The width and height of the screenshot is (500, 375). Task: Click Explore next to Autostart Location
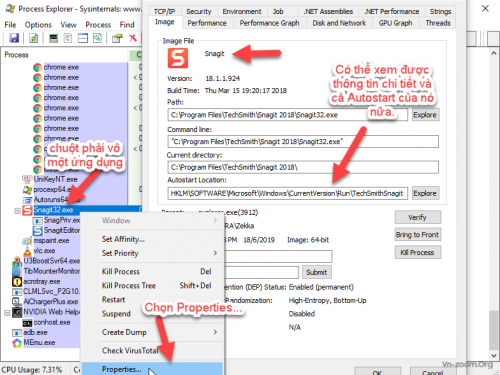tap(425, 193)
